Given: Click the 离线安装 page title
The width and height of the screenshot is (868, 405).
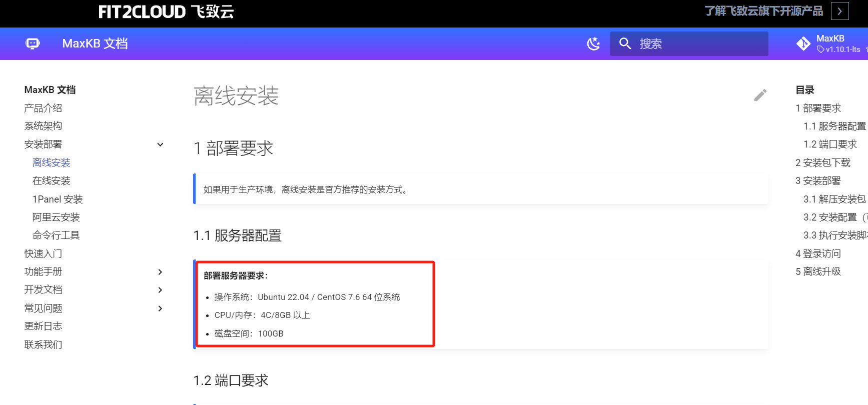Looking at the screenshot, I should [x=236, y=95].
